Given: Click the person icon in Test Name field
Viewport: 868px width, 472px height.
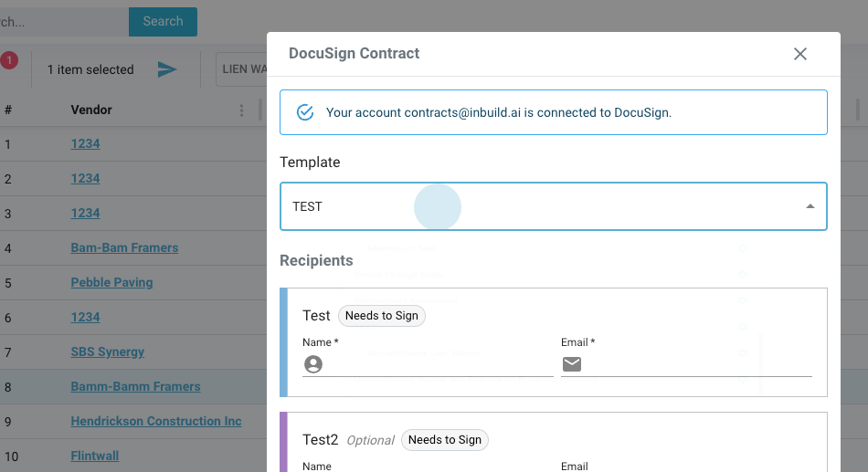Looking at the screenshot, I should [313, 364].
